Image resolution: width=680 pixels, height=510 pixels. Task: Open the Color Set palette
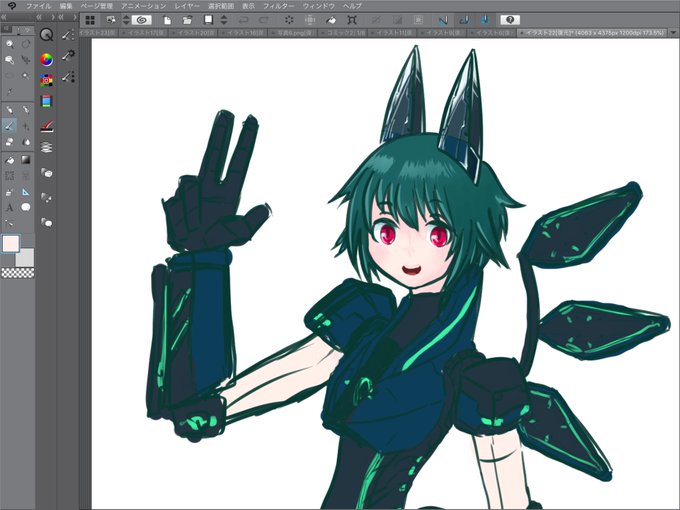[46, 80]
